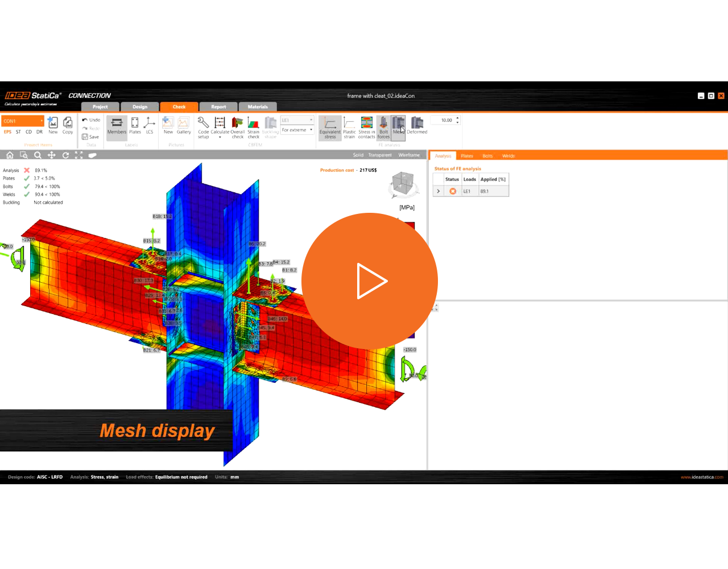
Task: Expand the LE1 analysis row
Action: pos(439,191)
